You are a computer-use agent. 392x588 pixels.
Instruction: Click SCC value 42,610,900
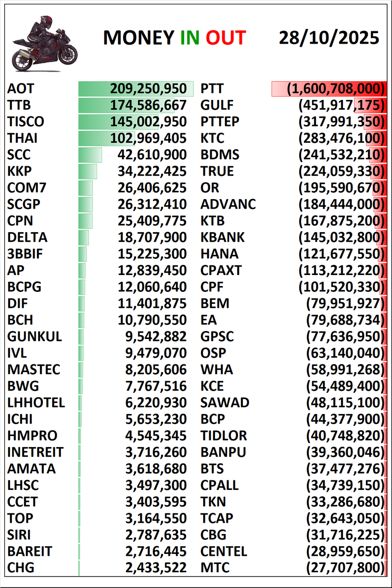(x=152, y=155)
